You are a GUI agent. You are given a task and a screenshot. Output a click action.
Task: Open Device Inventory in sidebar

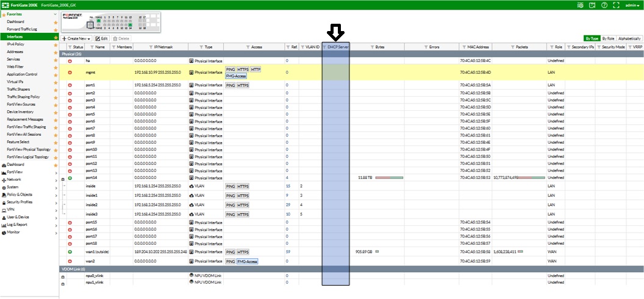(x=20, y=112)
